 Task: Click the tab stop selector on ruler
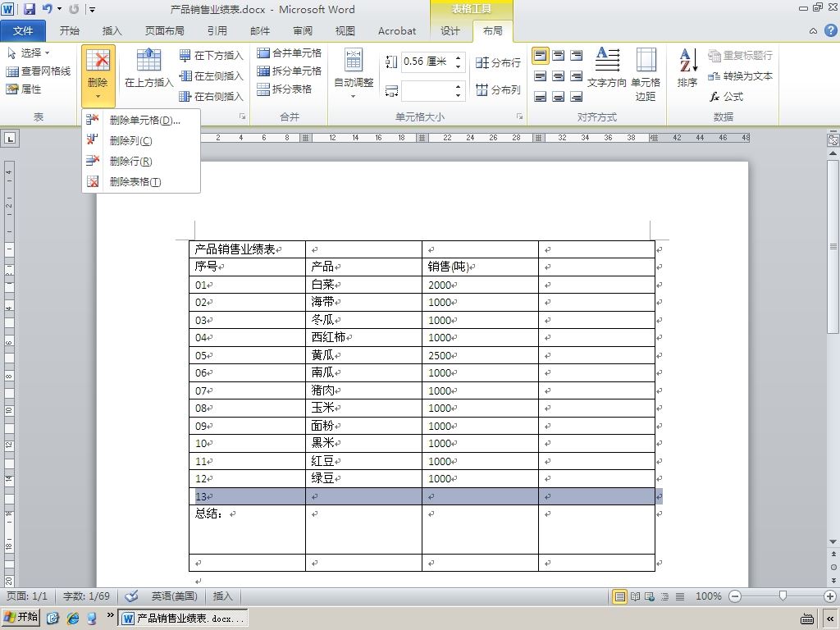[x=10, y=138]
